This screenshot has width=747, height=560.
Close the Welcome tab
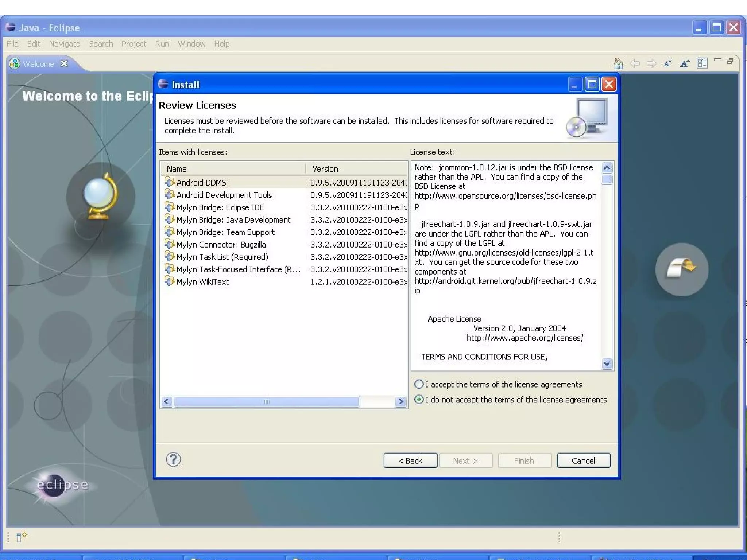pyautogui.click(x=64, y=63)
